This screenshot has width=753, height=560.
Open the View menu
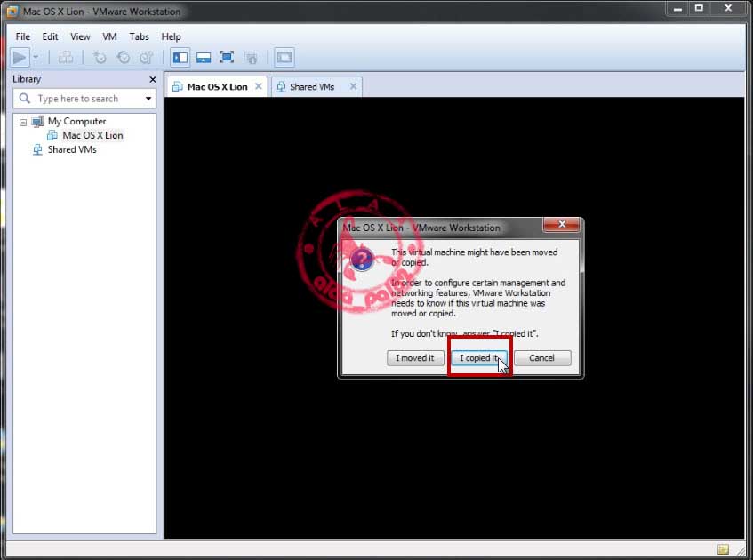[x=80, y=36]
